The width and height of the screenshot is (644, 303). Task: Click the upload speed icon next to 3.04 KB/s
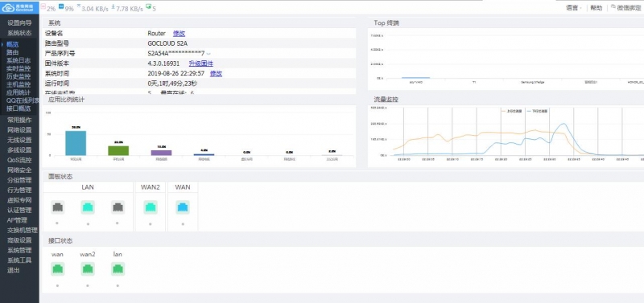(x=78, y=6)
